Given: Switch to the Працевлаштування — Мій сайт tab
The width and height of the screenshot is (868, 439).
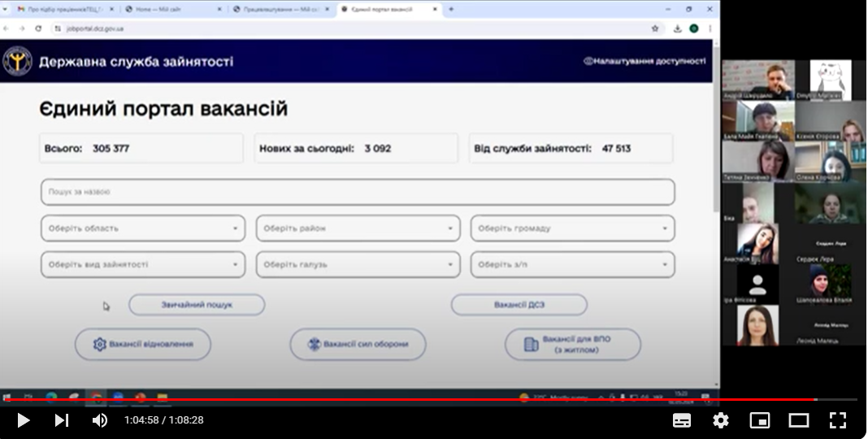Looking at the screenshot, I should 280,10.
